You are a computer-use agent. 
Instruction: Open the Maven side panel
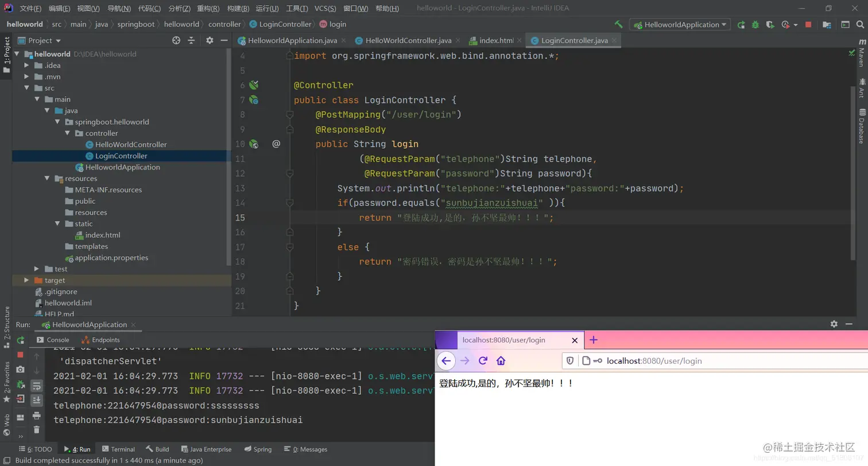point(861,53)
